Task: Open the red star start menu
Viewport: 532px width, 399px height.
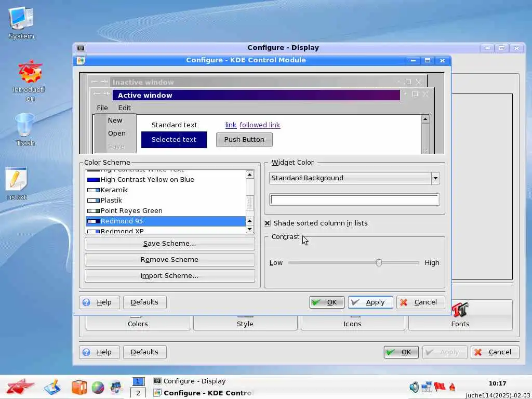Action: point(20,387)
